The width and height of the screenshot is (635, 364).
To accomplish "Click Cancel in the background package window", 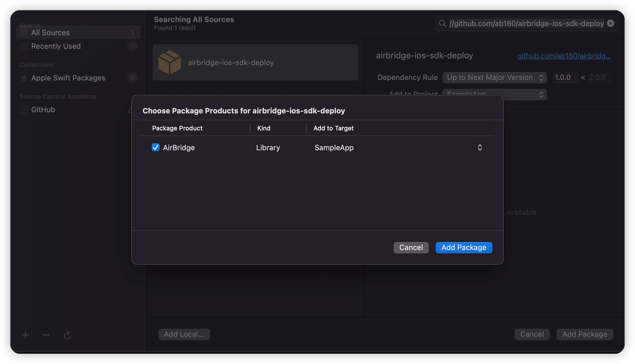I will coord(532,334).
